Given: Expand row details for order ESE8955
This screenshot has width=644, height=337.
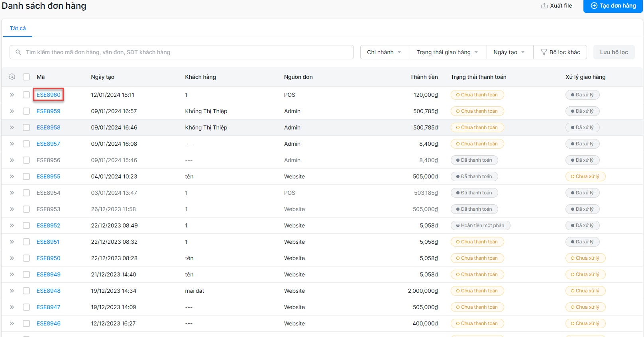Looking at the screenshot, I should (x=12, y=176).
